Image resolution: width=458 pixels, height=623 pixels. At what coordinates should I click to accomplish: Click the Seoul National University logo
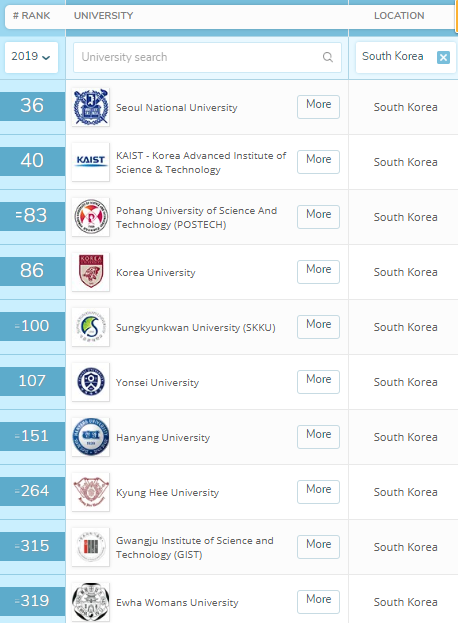coord(91,107)
